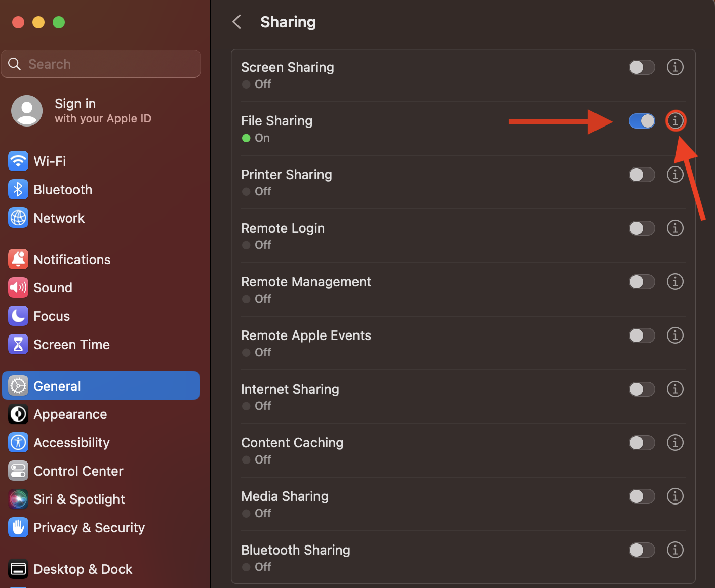The width and height of the screenshot is (715, 588).
Task: Turn on Printer Sharing toggle
Action: (x=642, y=175)
